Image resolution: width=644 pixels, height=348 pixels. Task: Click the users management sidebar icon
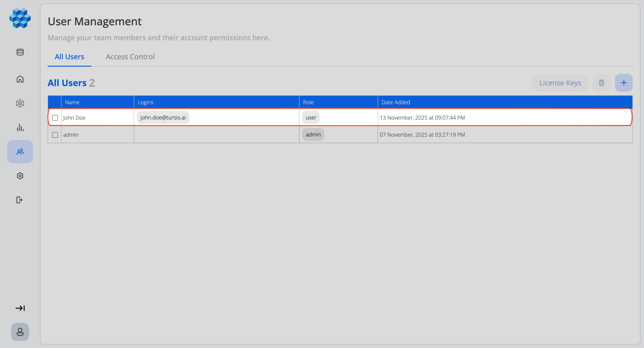coord(20,151)
